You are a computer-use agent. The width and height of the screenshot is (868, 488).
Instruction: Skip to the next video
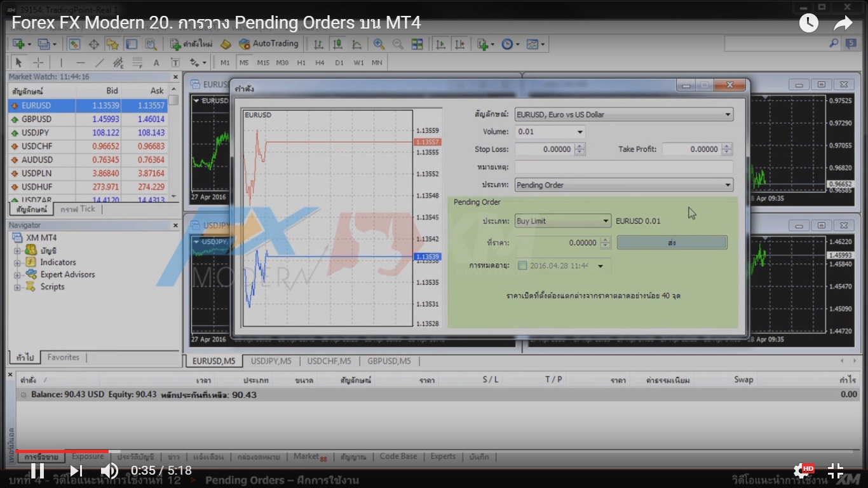(76, 471)
